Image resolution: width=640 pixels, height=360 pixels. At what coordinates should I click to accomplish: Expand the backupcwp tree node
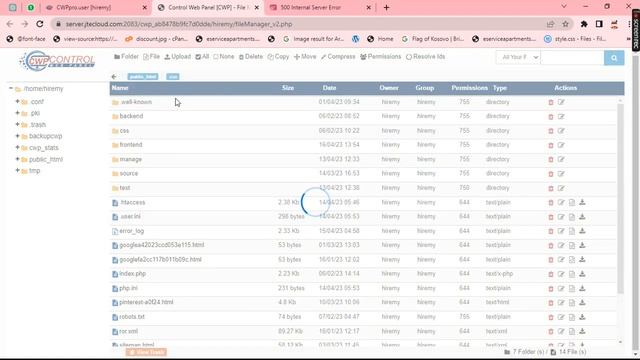pyautogui.click(x=17, y=136)
